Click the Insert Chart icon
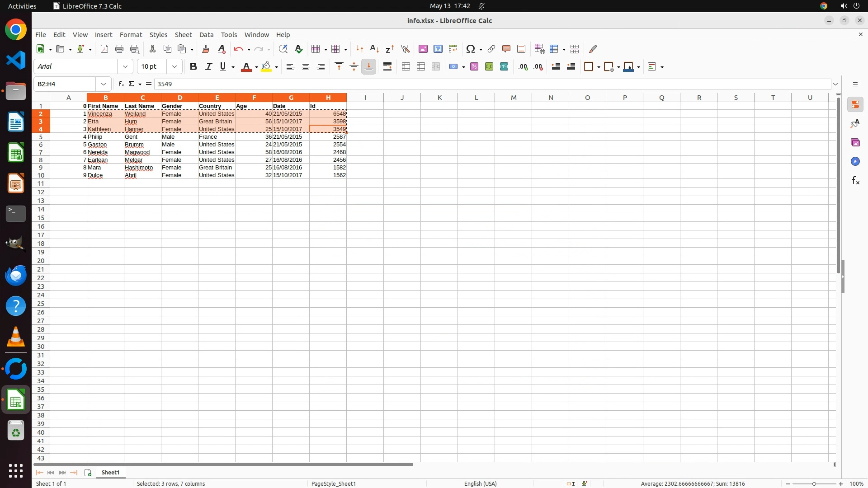 [x=438, y=49]
